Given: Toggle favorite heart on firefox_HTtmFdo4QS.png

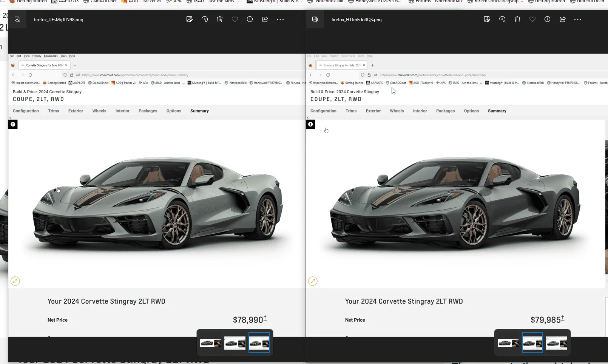Looking at the screenshot, I should coord(532,19).
